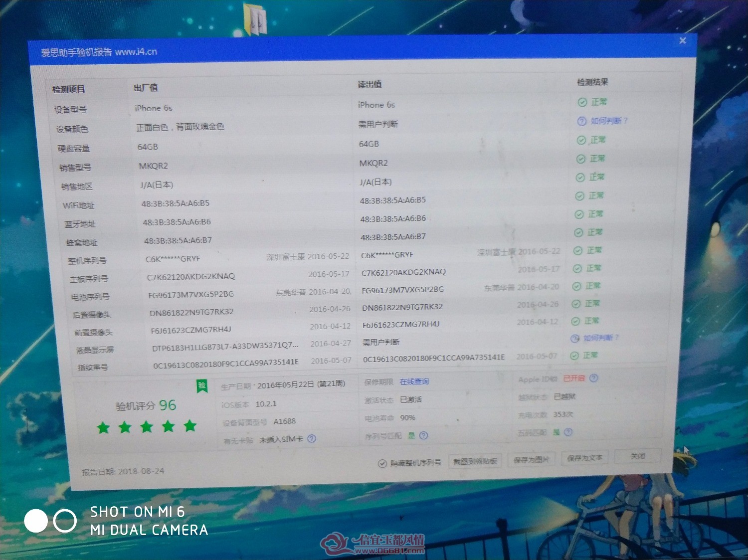This screenshot has height=560, width=748.
Task: Click the 截图到剪贴板 button
Action: 475,461
